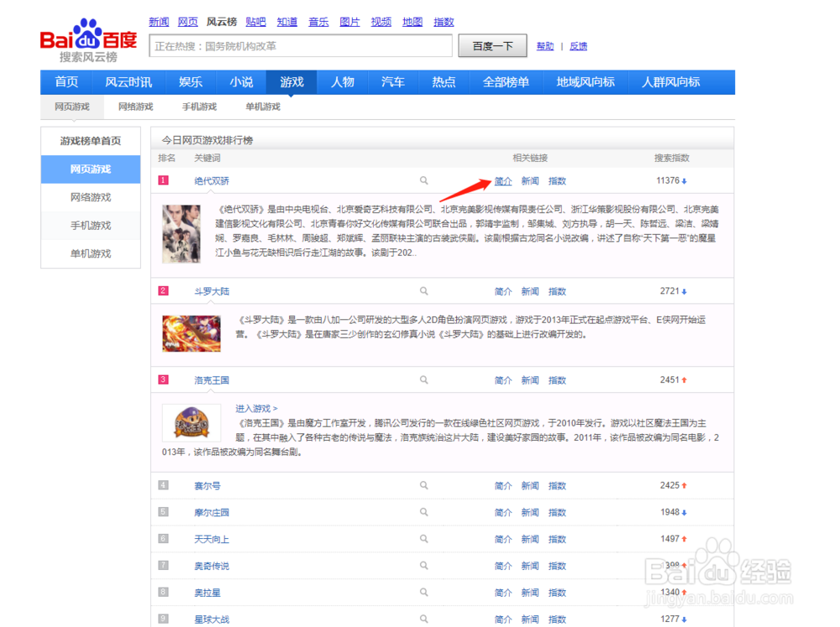Open 斗罗大陆 keyword link
This screenshot has width=840, height=627.
tap(212, 291)
